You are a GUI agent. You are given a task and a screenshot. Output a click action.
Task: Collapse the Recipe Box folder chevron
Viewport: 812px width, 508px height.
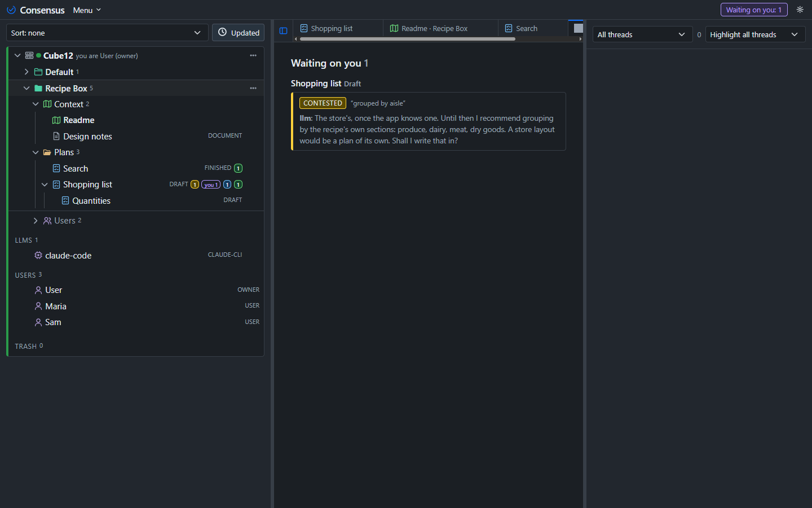click(x=27, y=88)
